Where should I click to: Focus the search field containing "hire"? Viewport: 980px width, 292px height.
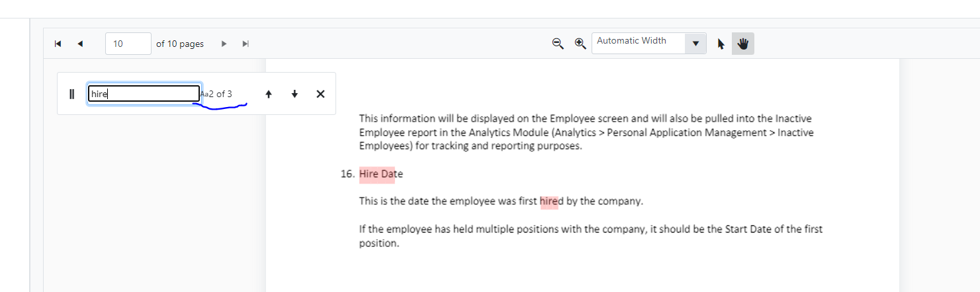pyautogui.click(x=144, y=94)
